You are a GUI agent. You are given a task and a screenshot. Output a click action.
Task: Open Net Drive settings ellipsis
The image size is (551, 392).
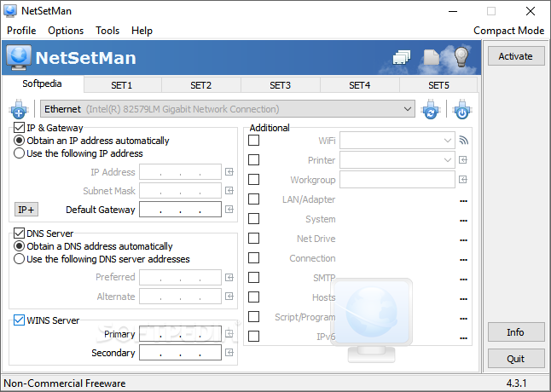coord(463,240)
